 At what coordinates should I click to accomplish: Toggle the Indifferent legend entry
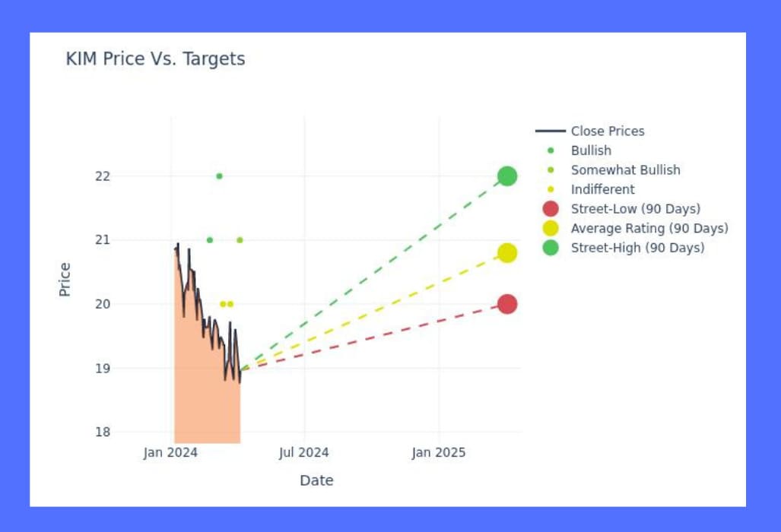[x=602, y=190]
